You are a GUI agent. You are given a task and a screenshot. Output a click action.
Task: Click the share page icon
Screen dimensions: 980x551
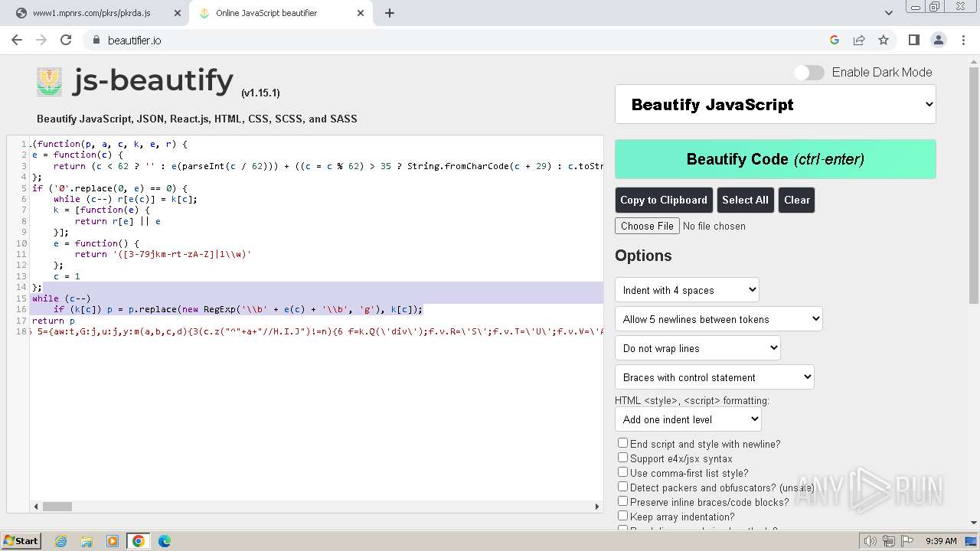(859, 40)
